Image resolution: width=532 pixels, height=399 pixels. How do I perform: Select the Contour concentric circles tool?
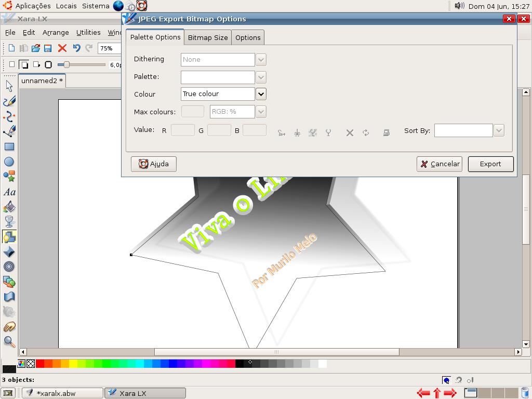coord(9,267)
